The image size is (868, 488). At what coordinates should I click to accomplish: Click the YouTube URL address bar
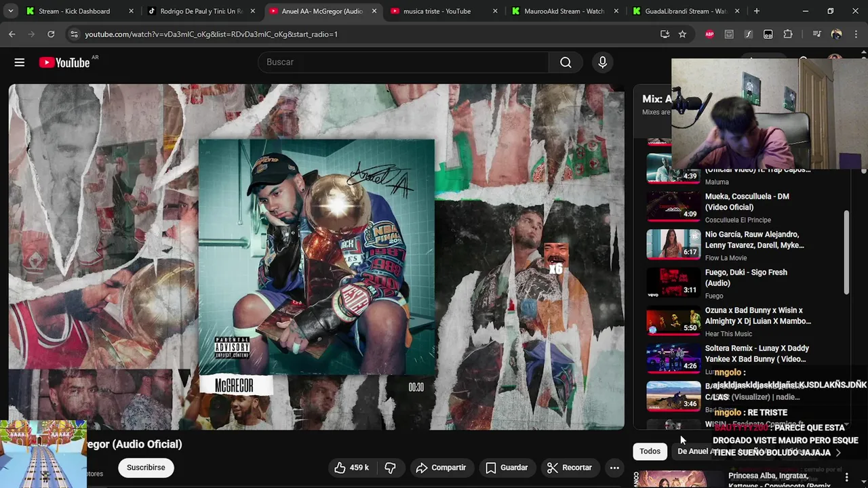point(366,34)
